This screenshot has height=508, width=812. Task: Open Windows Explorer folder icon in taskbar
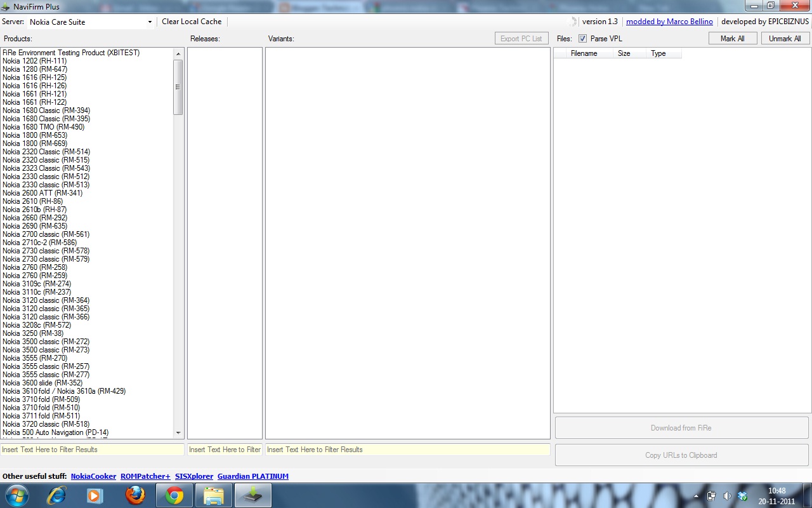point(214,495)
